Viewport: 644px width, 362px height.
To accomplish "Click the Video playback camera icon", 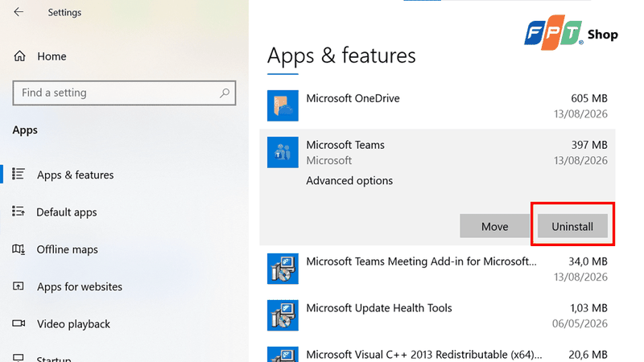I will click(x=19, y=323).
